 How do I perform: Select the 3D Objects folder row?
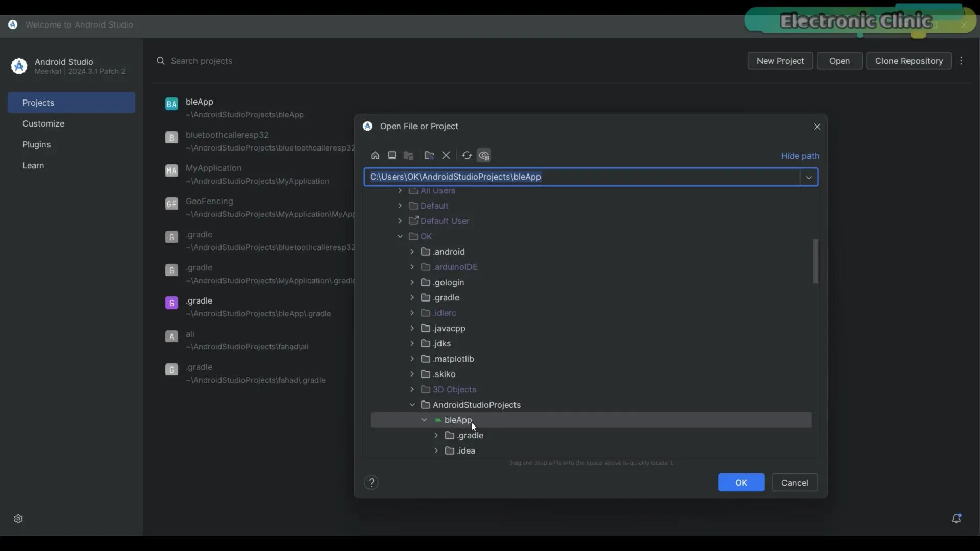point(591,389)
